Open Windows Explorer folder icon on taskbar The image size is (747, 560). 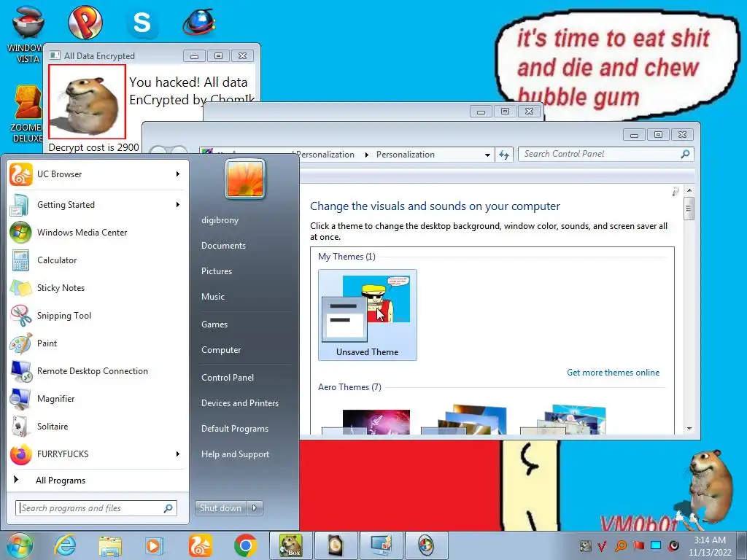(x=110, y=545)
